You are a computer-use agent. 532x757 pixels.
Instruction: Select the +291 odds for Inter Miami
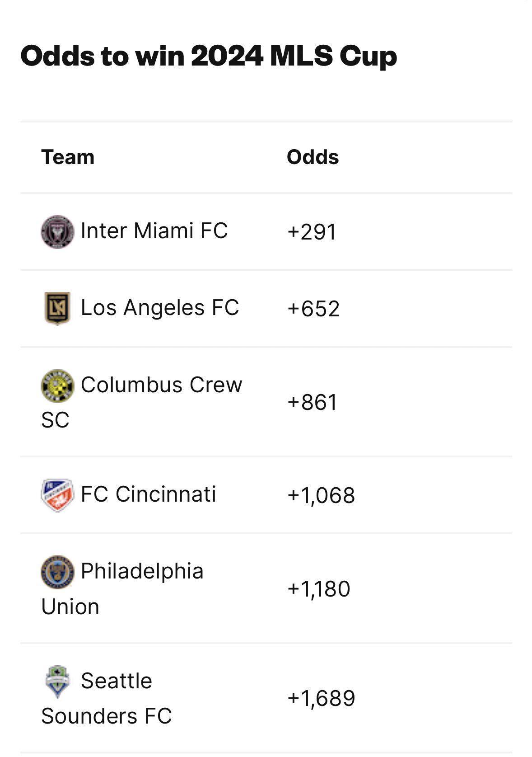[x=312, y=232]
